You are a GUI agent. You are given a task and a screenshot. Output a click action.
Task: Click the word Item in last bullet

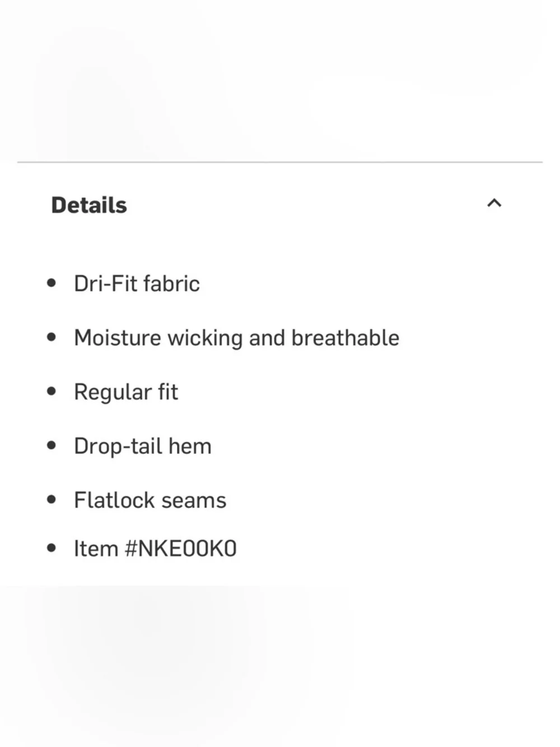tap(96, 548)
